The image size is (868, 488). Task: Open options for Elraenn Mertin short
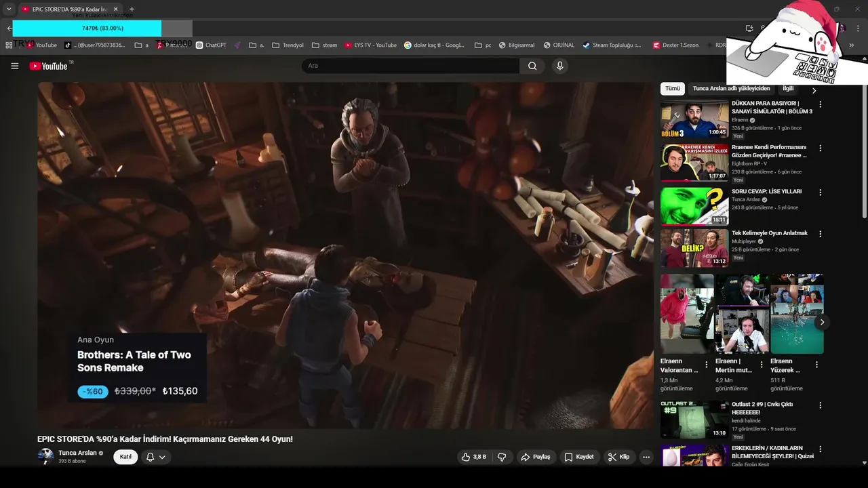click(762, 365)
